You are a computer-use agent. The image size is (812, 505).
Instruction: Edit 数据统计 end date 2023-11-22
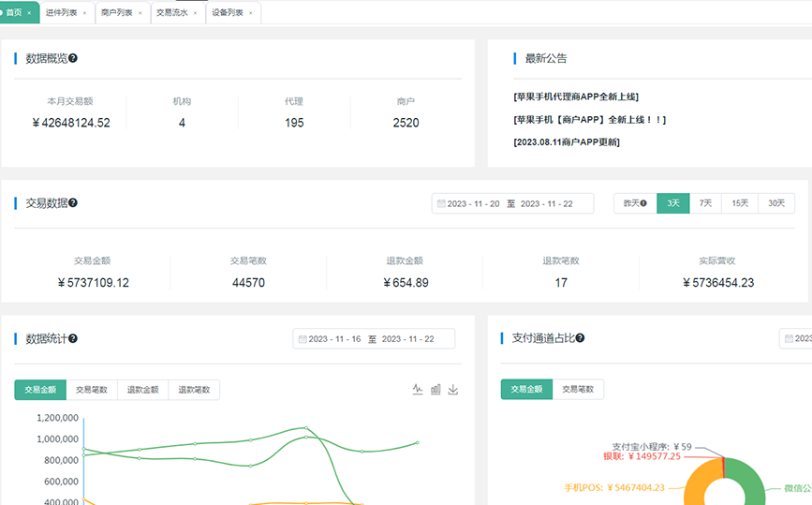tap(408, 339)
